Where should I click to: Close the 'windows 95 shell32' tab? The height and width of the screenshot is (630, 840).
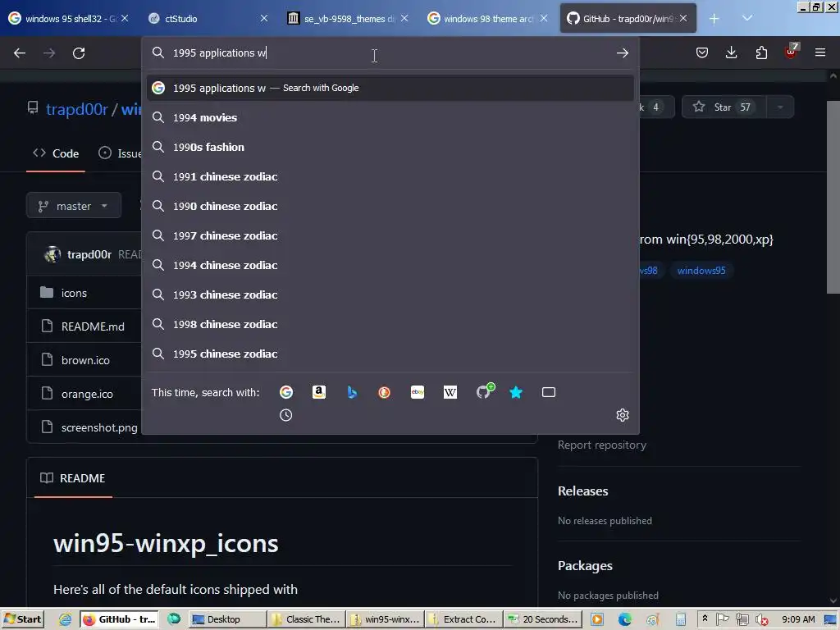pos(125,18)
